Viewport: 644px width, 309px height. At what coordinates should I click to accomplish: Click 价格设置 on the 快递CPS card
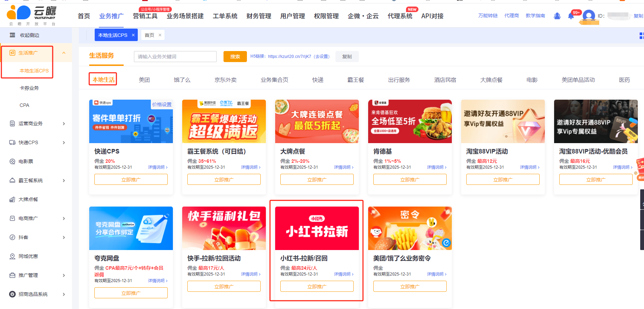[162, 104]
